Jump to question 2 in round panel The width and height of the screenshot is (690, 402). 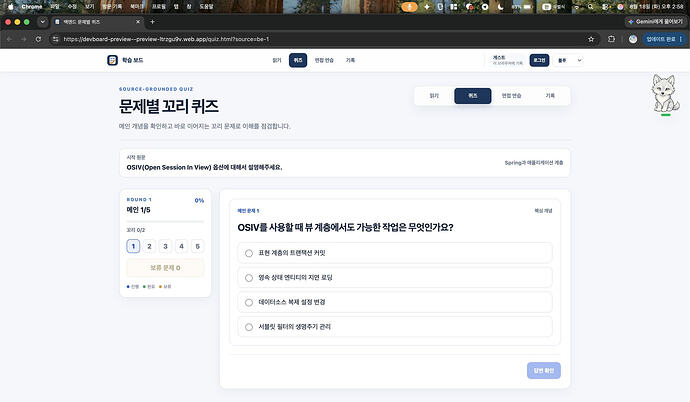pos(149,246)
